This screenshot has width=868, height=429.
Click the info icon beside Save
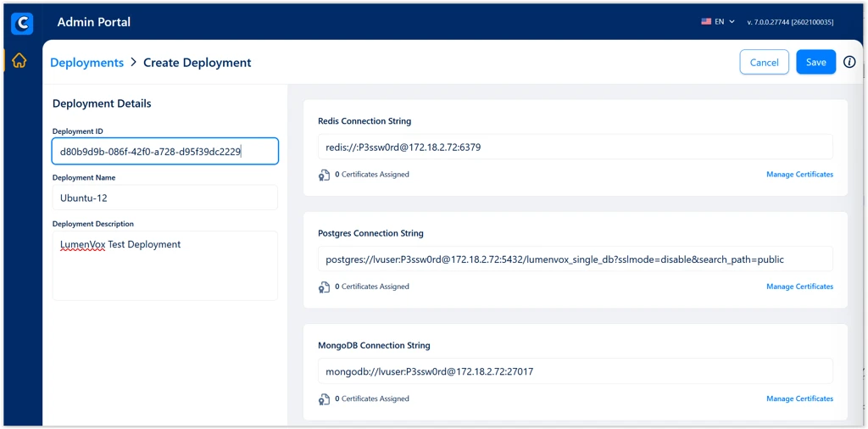tap(849, 62)
